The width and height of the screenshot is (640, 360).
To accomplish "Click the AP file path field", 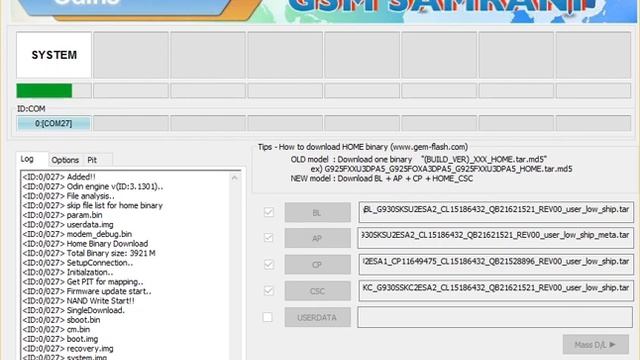I will pos(496,238).
